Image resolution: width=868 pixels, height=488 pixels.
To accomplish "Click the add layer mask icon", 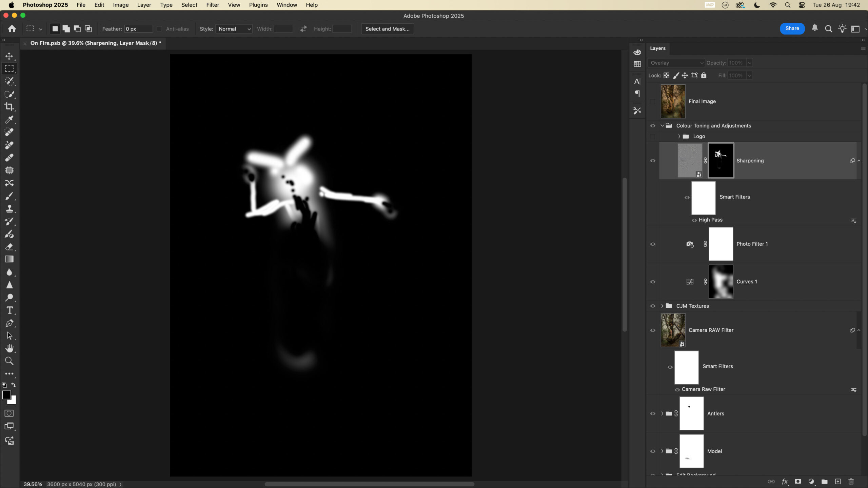I will pos(798,482).
